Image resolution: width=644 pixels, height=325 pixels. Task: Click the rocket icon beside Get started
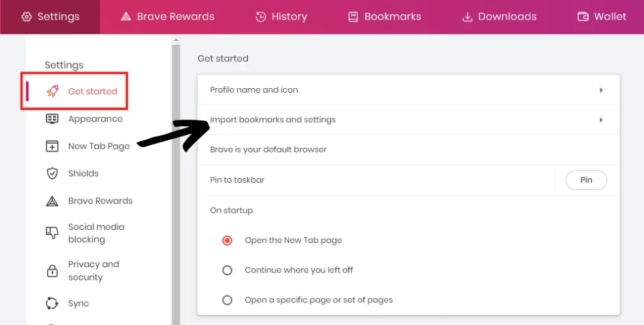(52, 91)
